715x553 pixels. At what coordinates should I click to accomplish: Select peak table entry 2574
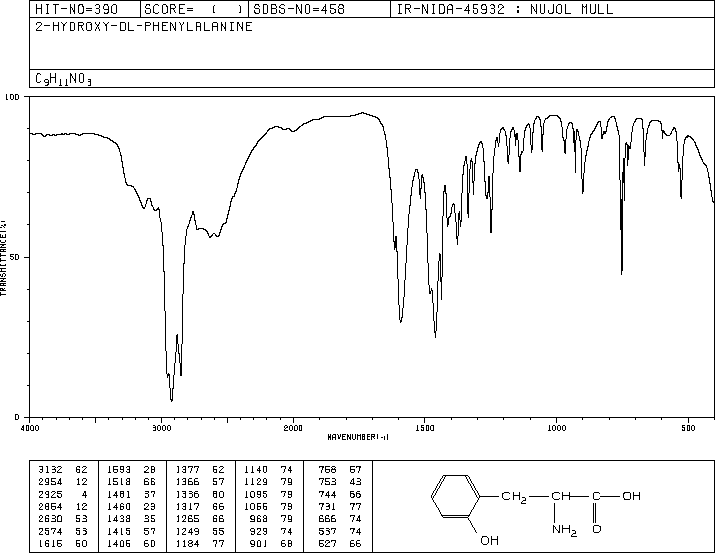(50, 531)
